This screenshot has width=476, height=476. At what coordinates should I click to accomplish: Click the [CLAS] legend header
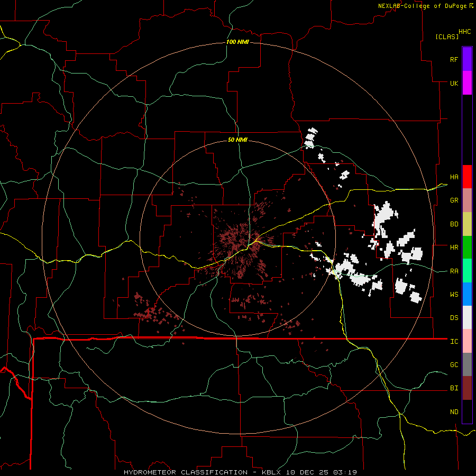pos(447,36)
